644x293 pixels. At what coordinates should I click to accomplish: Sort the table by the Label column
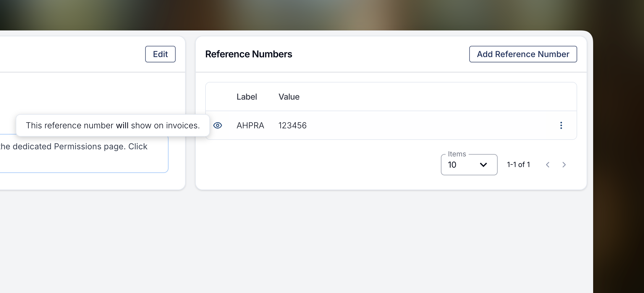tap(247, 97)
